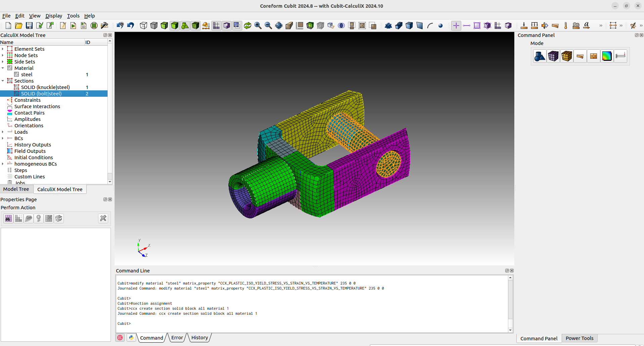Expand the Element Sets tree node

pos(3,49)
